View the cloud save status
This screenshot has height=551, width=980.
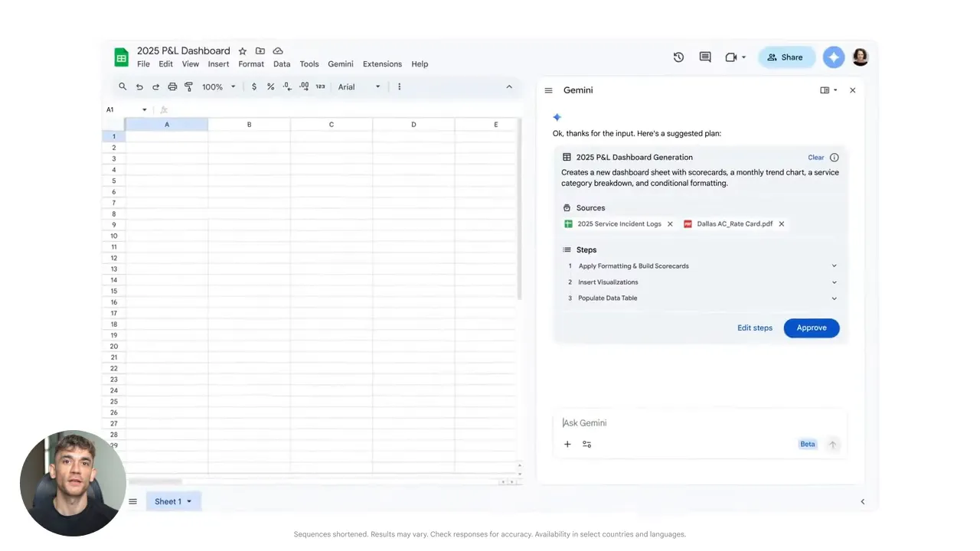278,51
